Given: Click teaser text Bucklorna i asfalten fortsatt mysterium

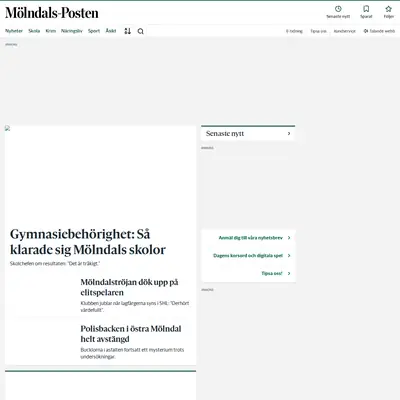Looking at the screenshot, I should pyautogui.click(x=132, y=353).
